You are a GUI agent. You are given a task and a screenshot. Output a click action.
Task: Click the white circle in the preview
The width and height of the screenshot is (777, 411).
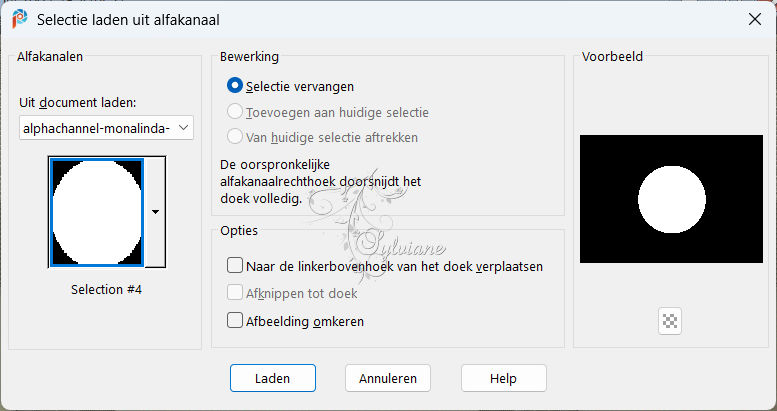[671, 199]
